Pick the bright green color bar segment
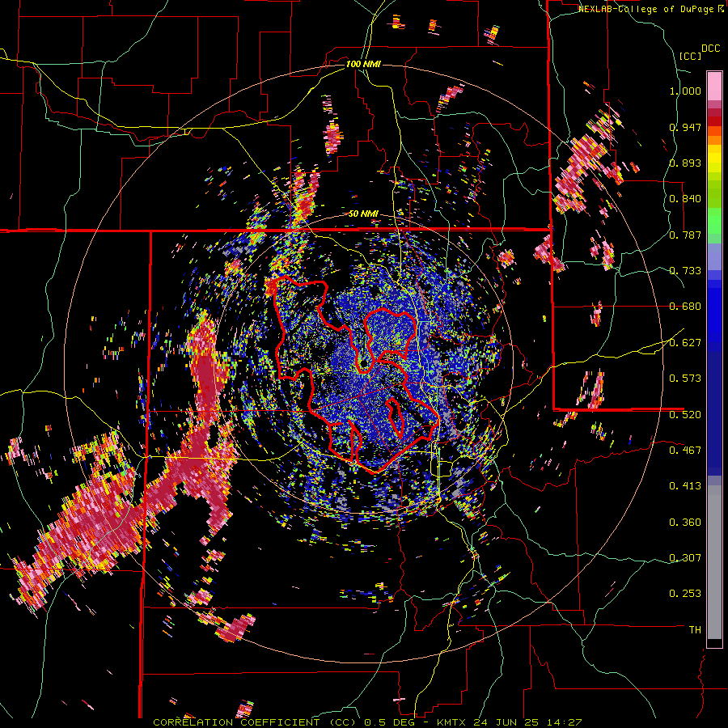This screenshot has width=728, height=728. 714,221
